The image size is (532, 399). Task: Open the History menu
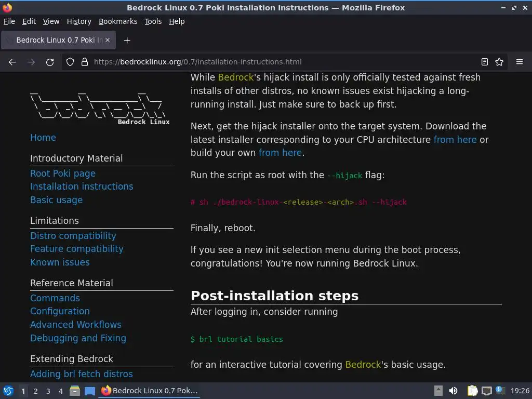[x=79, y=21]
